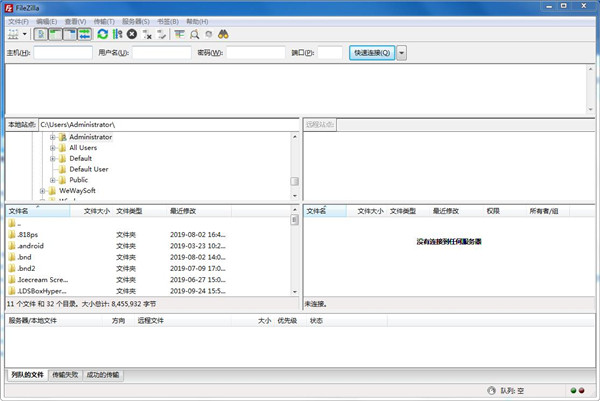Click the 快速连接(Q) button
600x401 pixels.
372,53
